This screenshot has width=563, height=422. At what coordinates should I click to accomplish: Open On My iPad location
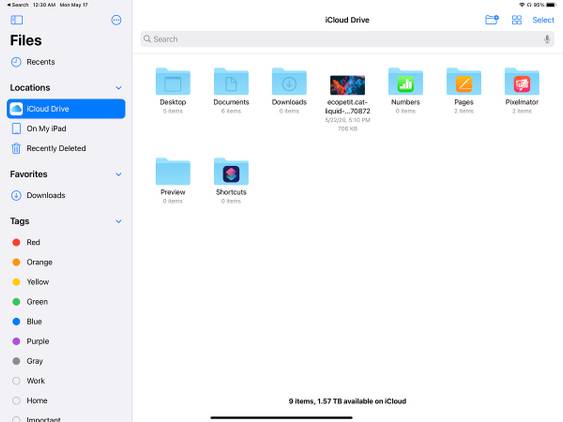[66, 129]
